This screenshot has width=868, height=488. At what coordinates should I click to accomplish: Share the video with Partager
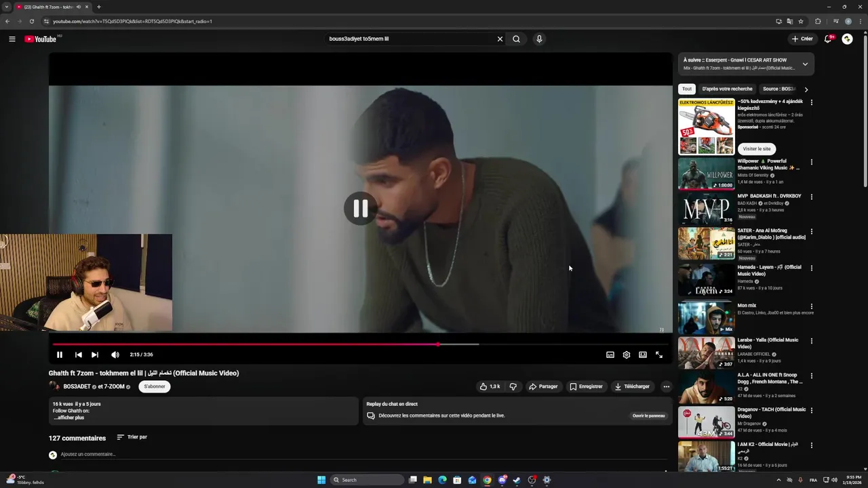[543, 386]
